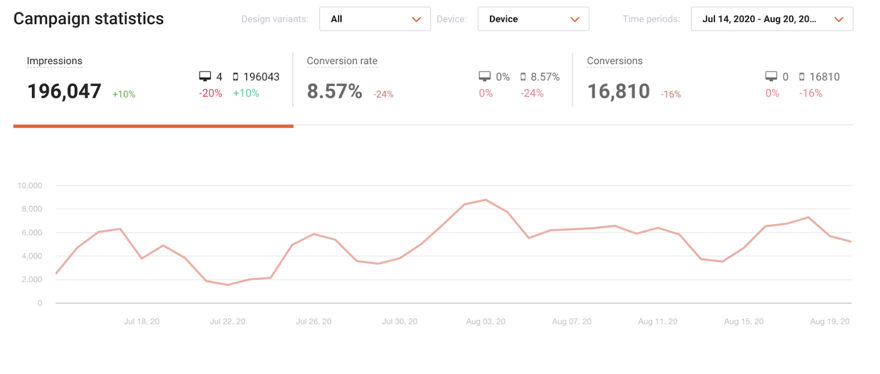Screen dimensions: 880x374
Task: Click desktop icon under Impressions
Action: tap(205, 77)
